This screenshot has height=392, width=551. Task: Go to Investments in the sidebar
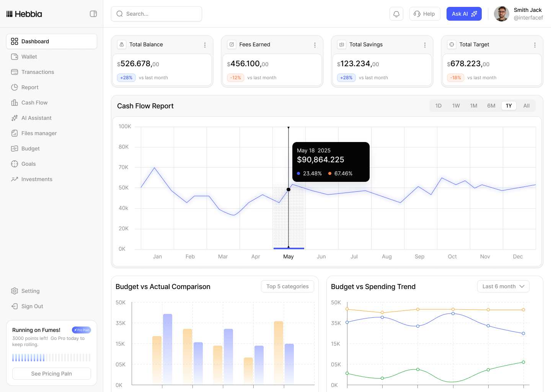coord(37,179)
